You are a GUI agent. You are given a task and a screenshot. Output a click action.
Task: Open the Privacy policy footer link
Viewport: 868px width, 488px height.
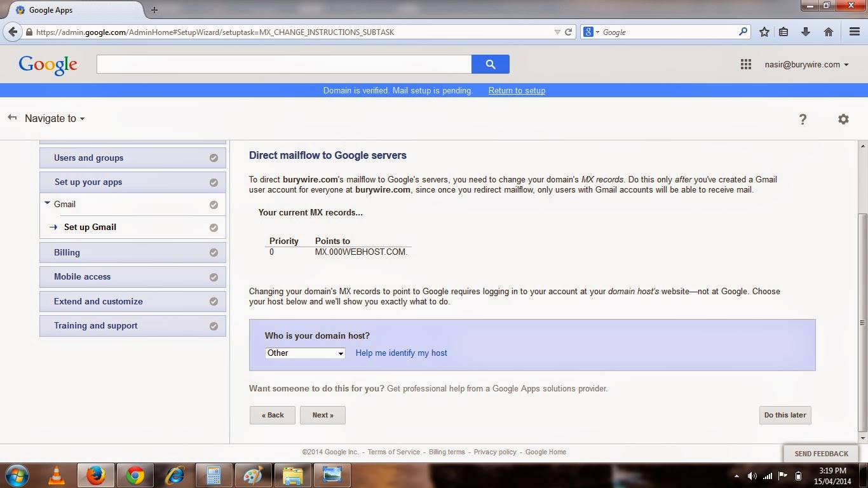495,452
